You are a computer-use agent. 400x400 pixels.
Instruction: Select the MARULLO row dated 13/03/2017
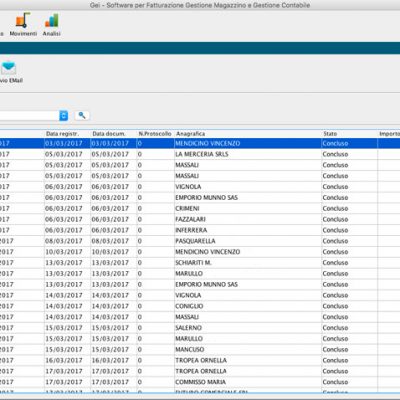(x=200, y=274)
